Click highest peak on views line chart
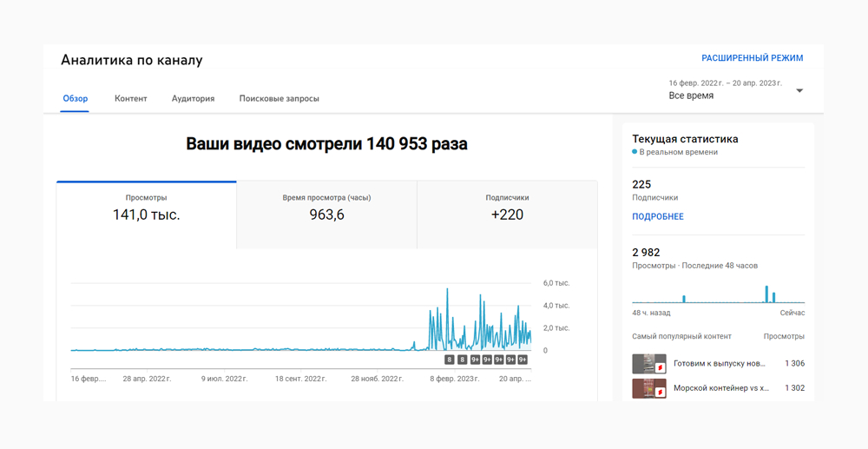Screen dimensions: 868x449 (447, 291)
